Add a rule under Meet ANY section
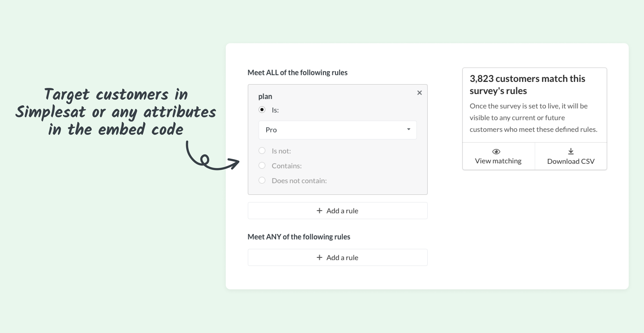The height and width of the screenshot is (333, 644). coord(338,257)
